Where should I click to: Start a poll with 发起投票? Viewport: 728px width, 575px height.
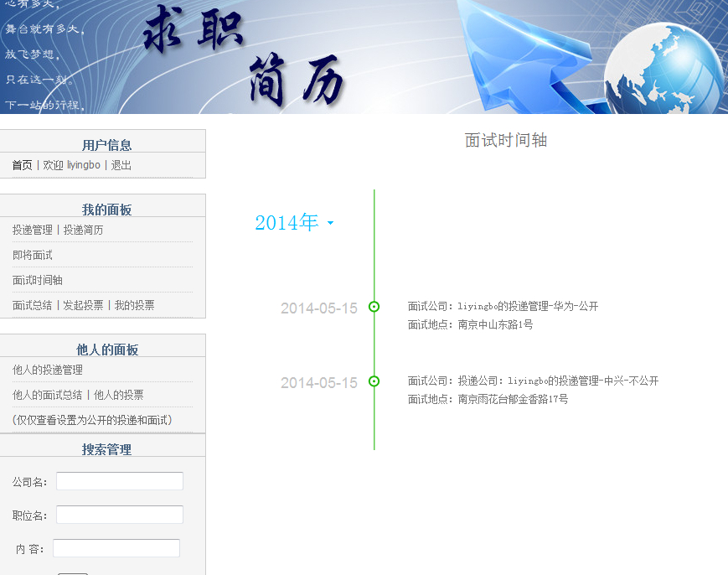pyautogui.click(x=84, y=305)
